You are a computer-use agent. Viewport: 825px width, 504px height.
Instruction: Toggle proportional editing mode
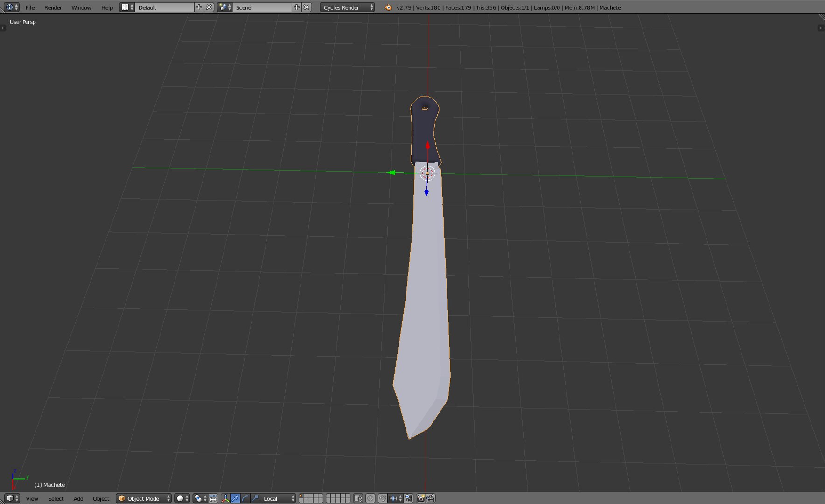(x=371, y=498)
